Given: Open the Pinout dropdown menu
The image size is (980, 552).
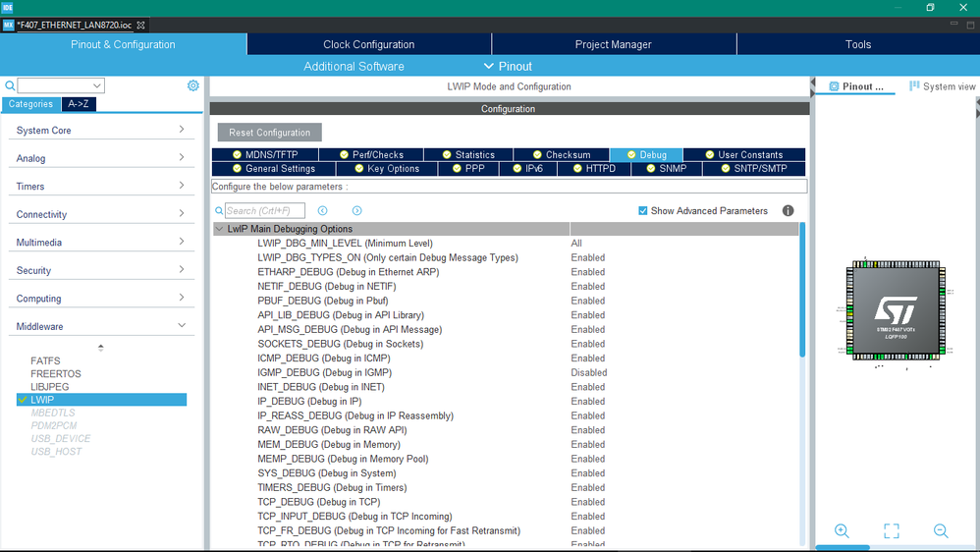Looking at the screenshot, I should click(x=508, y=66).
